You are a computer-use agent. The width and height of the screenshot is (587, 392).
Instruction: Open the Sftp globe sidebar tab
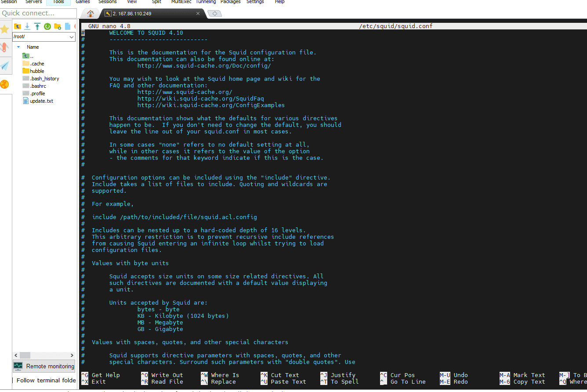5,84
